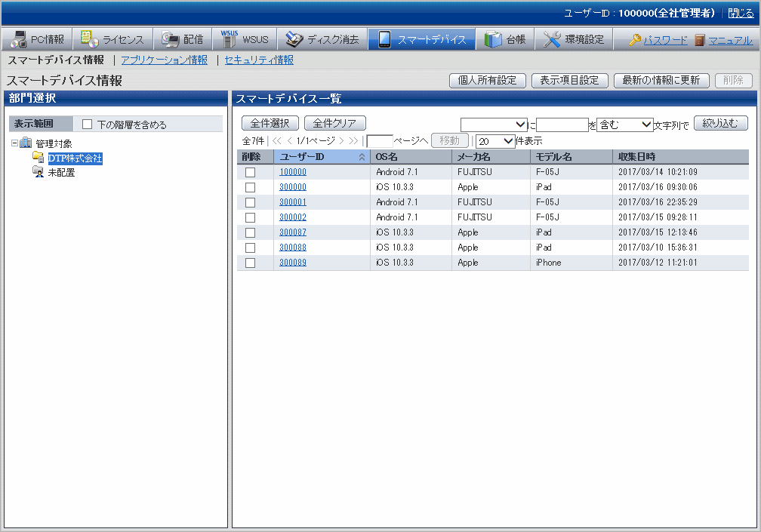Switch to セキュリティ情報 tab
761x532 pixels.
point(259,60)
